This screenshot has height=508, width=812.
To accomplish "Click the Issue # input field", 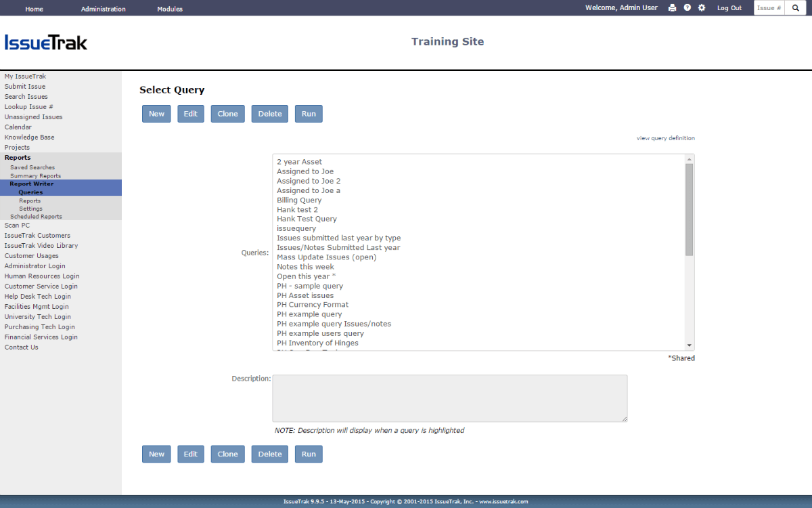I will pos(769,8).
